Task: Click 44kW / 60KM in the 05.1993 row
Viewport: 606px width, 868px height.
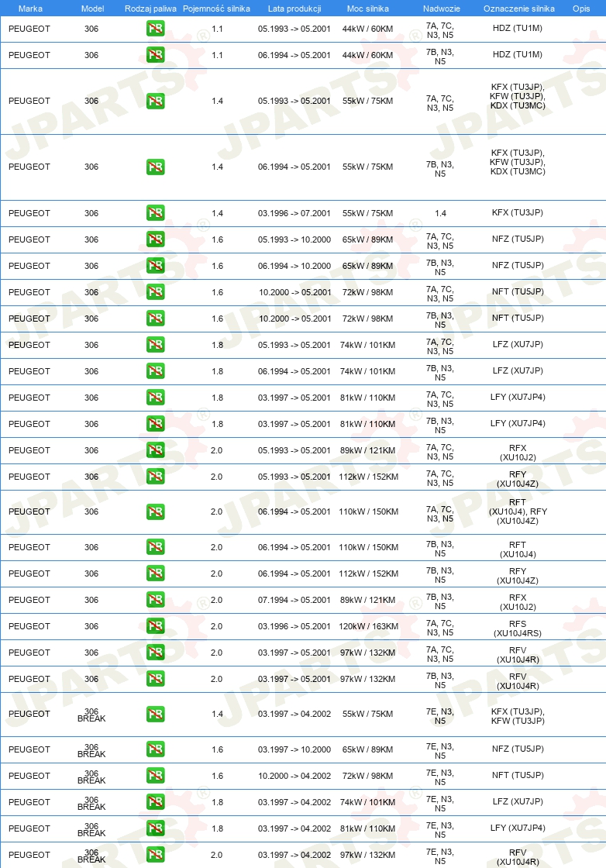Action: pos(367,29)
